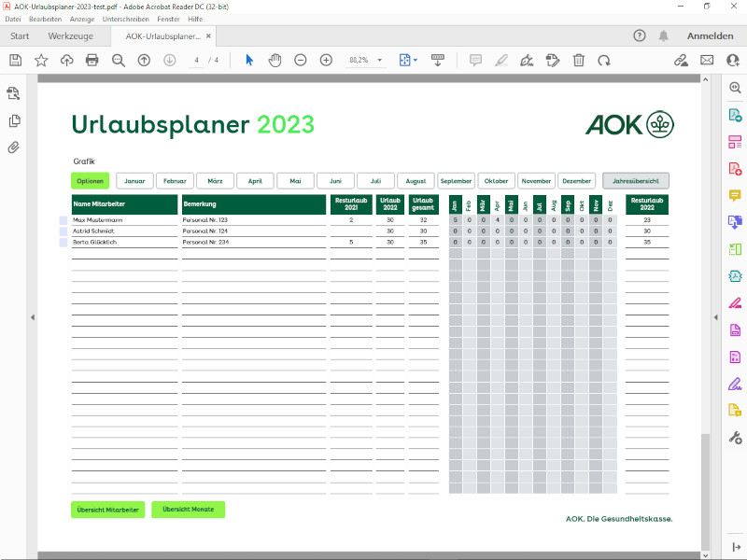This screenshot has width=747, height=560.
Task: Click scrollbar up arrow at top
Action: pos(706,79)
